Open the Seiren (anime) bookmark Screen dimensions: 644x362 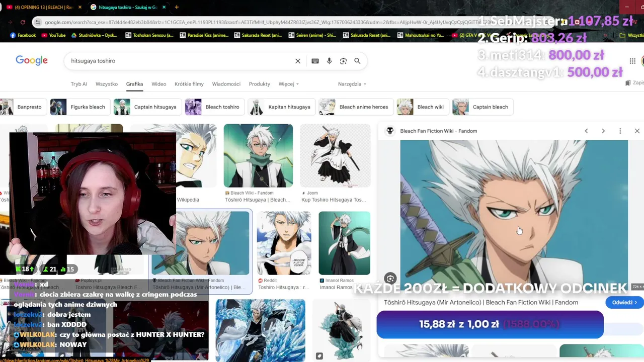pos(312,35)
